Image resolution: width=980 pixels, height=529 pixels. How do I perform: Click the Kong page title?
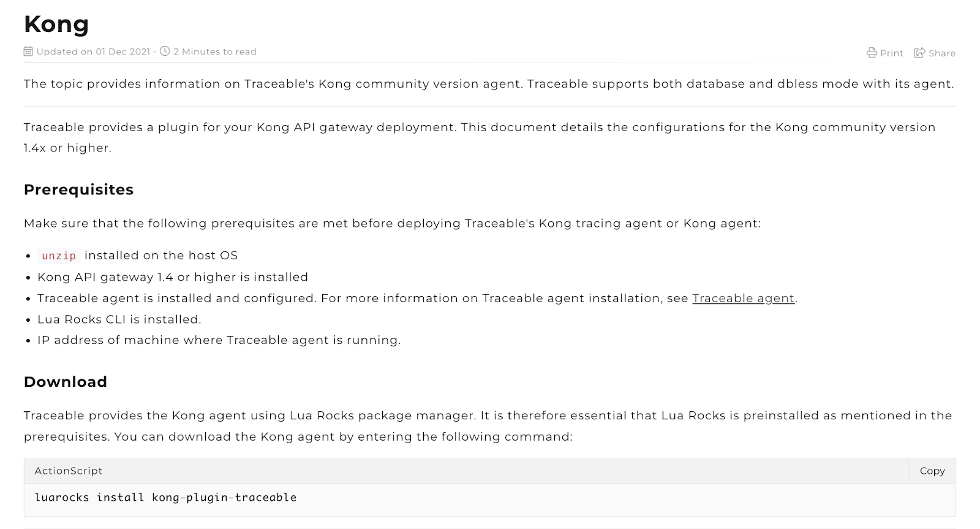click(56, 25)
